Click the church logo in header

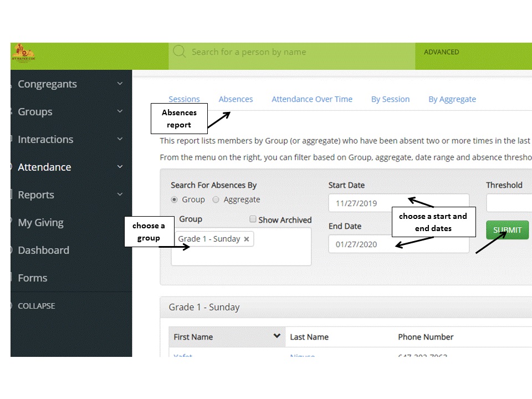pyautogui.click(x=23, y=54)
